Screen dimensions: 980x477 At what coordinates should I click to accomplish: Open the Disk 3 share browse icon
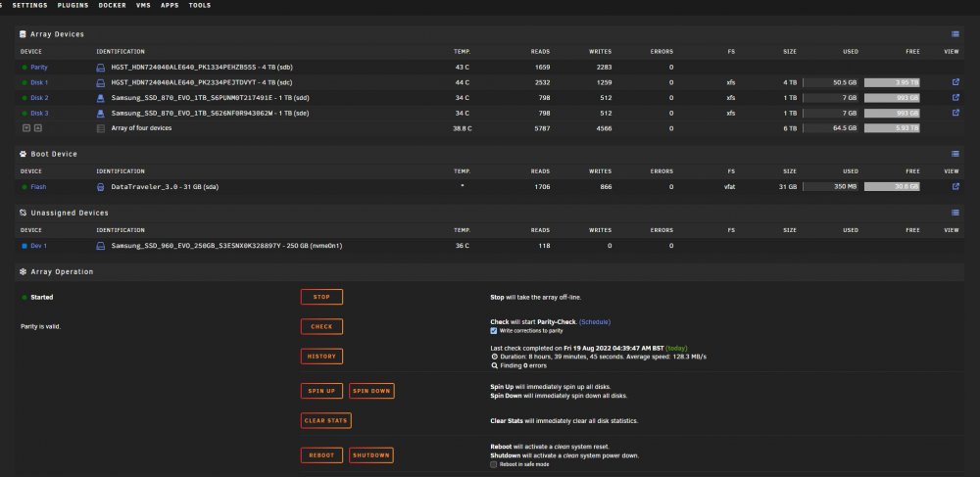pyautogui.click(x=955, y=113)
